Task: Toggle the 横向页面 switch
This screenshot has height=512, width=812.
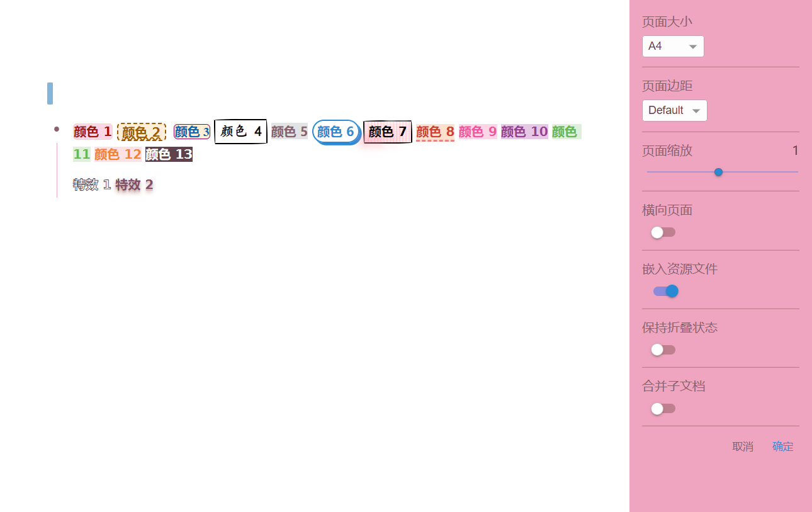Action: (x=663, y=232)
